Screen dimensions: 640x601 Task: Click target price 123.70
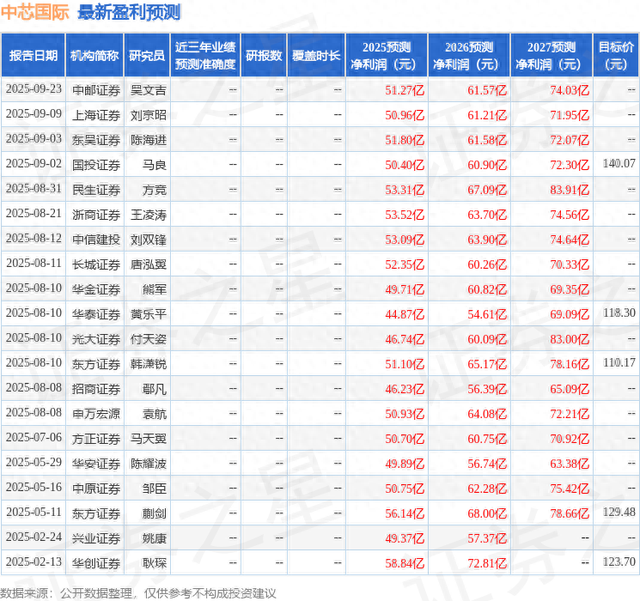619,562
